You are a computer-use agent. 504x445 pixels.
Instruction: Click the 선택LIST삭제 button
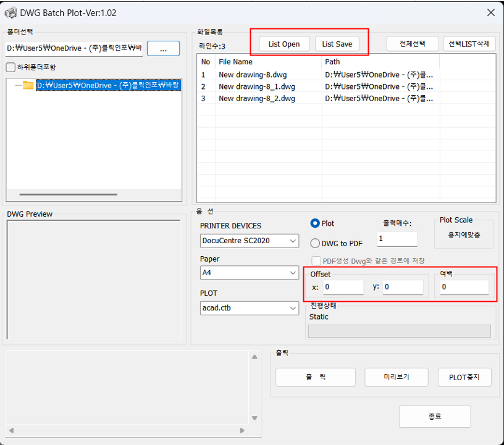[x=469, y=44]
